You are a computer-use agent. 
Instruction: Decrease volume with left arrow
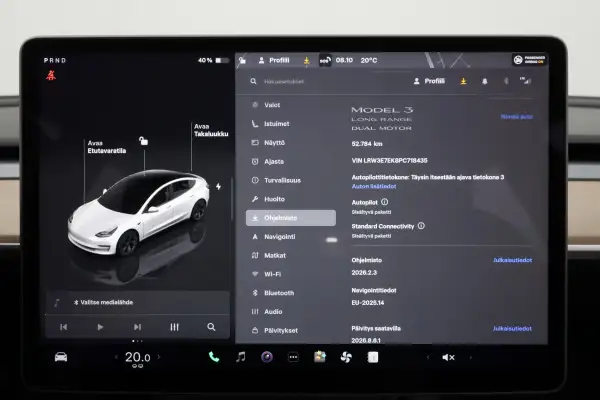pos(428,358)
